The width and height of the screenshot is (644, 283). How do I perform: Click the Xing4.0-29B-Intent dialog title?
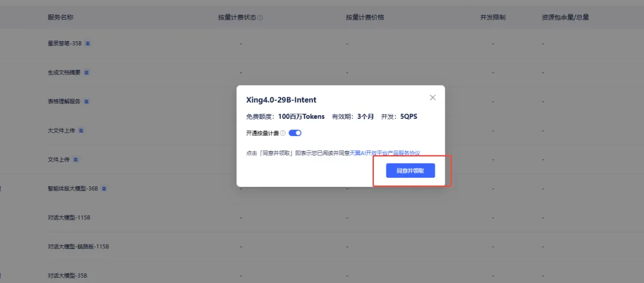(x=281, y=100)
